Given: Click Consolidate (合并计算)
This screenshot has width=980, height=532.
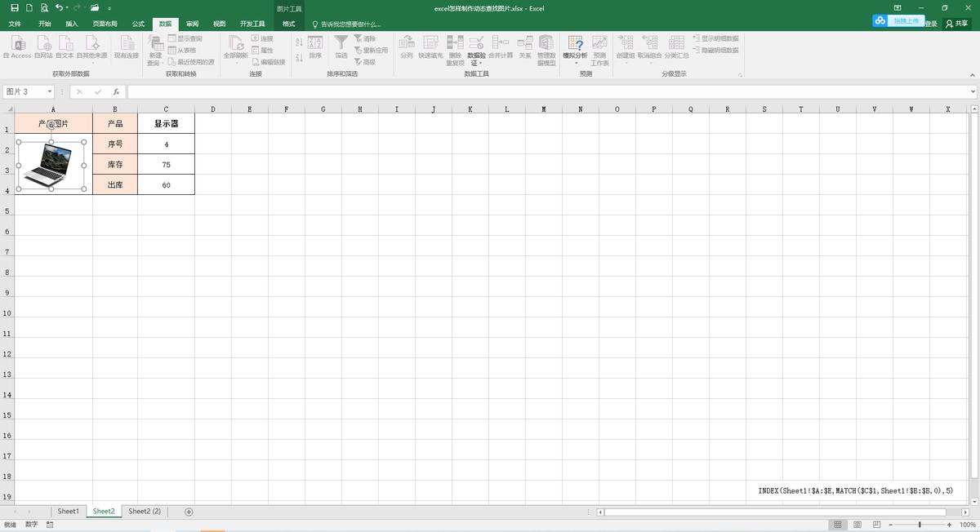Looking at the screenshot, I should click(x=501, y=47).
